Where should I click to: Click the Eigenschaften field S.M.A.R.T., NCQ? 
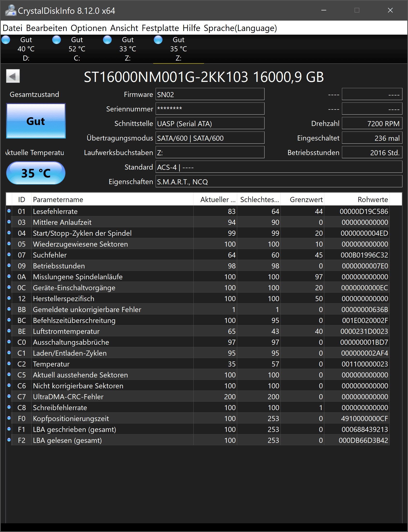tap(279, 181)
